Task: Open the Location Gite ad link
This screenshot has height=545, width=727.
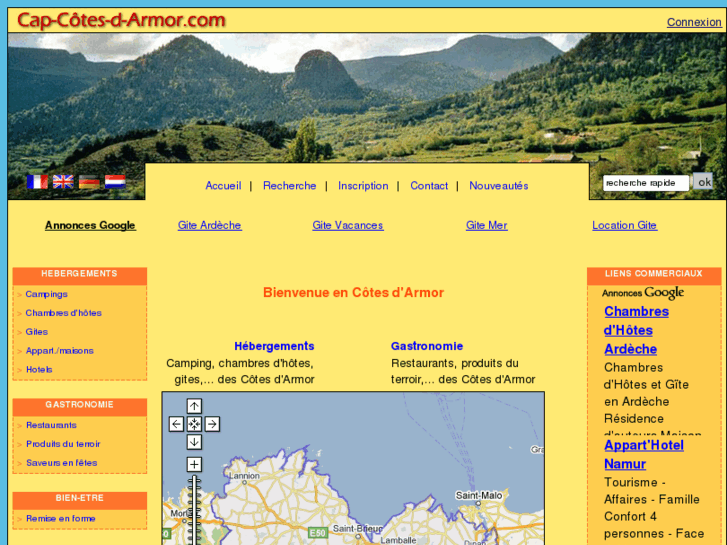Action: tap(625, 225)
